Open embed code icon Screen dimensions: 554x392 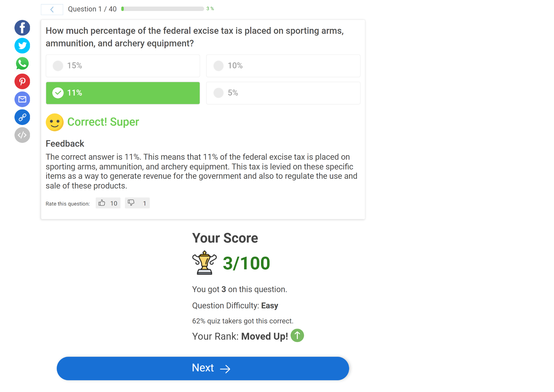[22, 135]
